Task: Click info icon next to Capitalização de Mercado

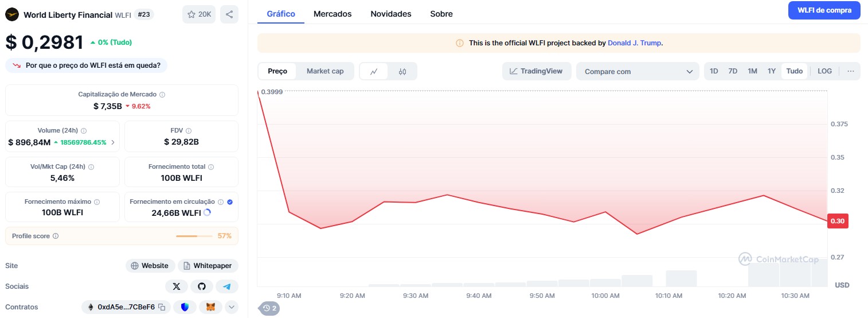Action: (162, 94)
